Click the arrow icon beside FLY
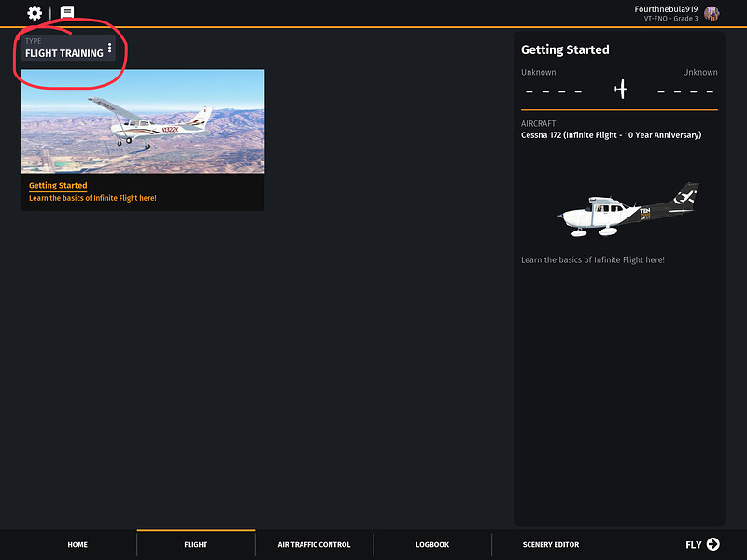Viewport: 747px width, 560px height. click(x=713, y=544)
